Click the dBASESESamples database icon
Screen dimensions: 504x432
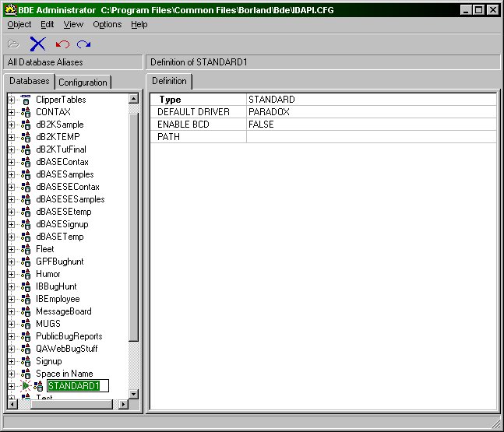[26, 199]
